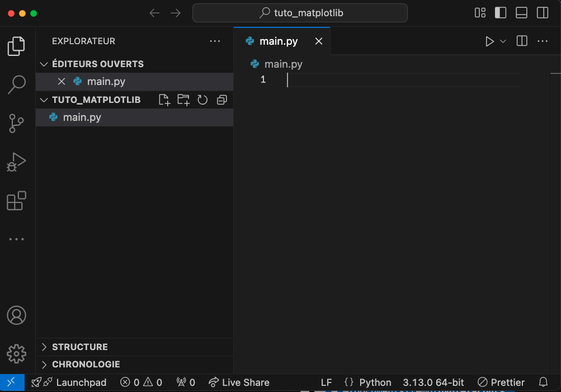
Task: Open the run button dropdown arrow
Action: tap(503, 41)
